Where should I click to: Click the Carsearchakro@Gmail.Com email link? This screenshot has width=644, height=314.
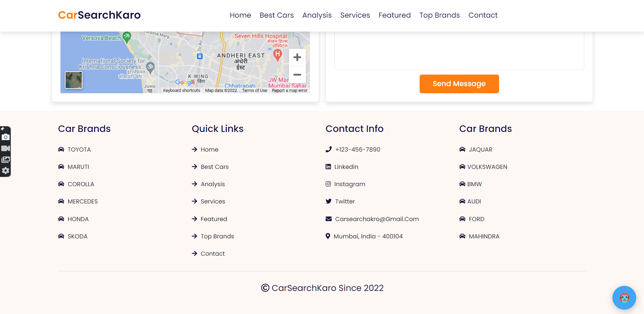(377, 219)
